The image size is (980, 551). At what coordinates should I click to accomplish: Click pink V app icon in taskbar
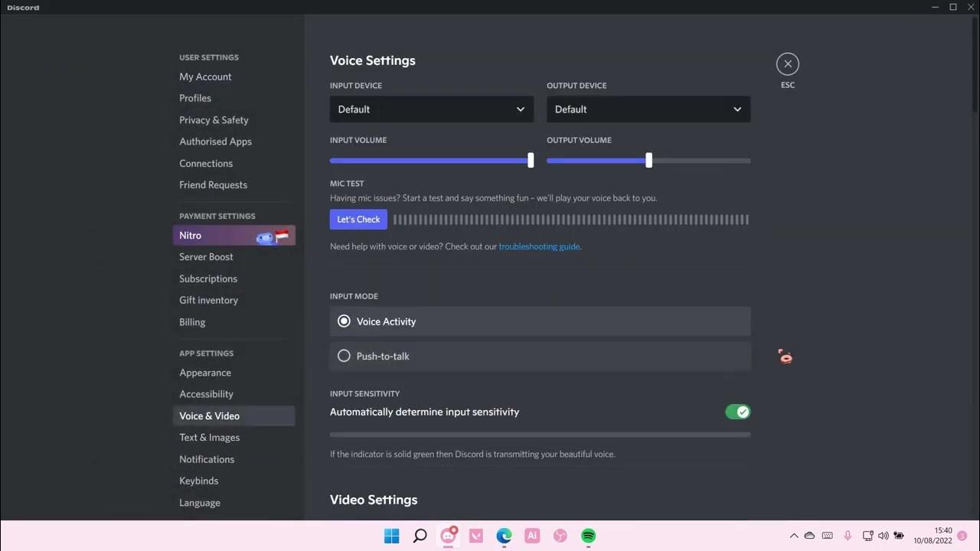click(475, 536)
